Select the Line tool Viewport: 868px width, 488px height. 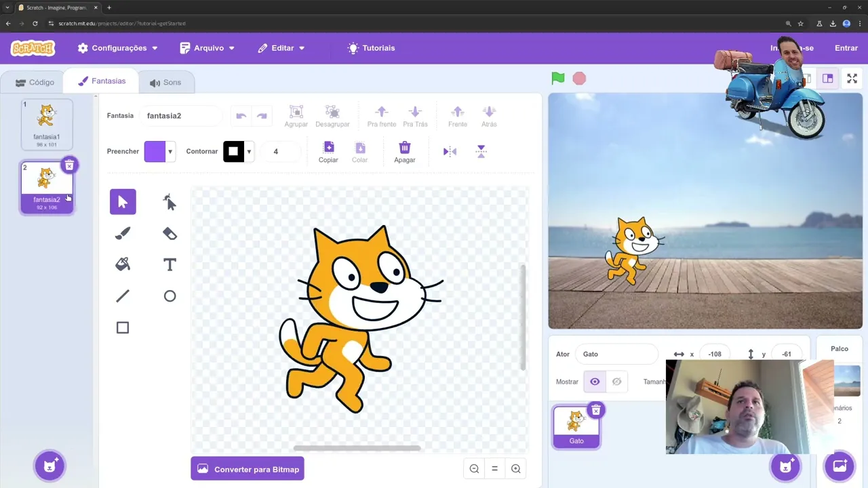[123, 296]
